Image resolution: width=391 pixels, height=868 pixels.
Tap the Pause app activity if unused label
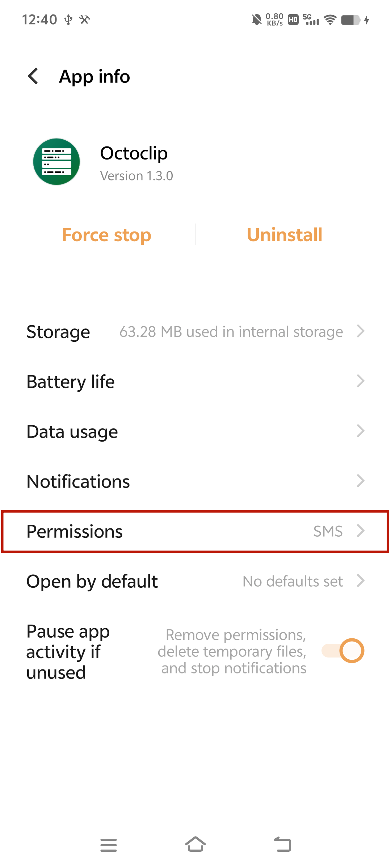tap(68, 652)
